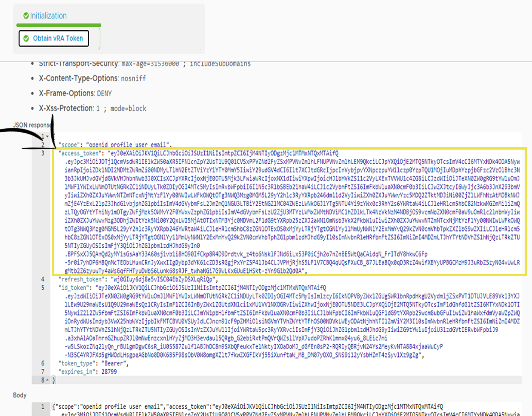Click the Obtain vRA Token check icon

pos(26,38)
